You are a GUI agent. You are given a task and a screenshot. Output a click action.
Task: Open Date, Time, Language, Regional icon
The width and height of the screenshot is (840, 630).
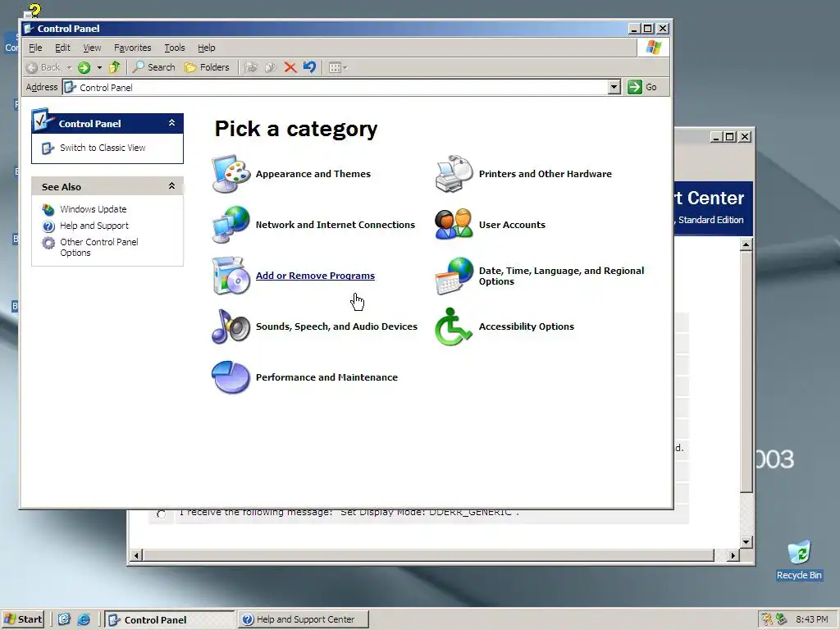(x=454, y=276)
